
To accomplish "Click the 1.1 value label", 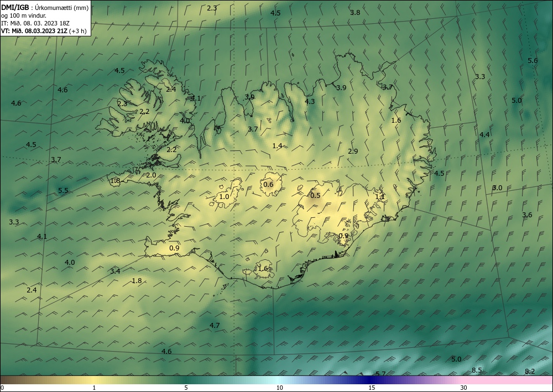I will pos(380,197).
